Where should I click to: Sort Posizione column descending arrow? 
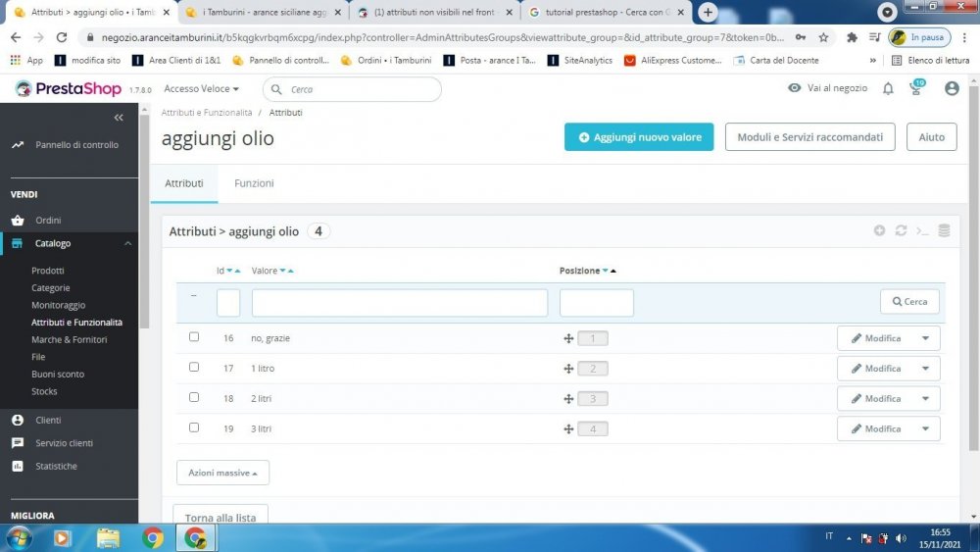[605, 271]
